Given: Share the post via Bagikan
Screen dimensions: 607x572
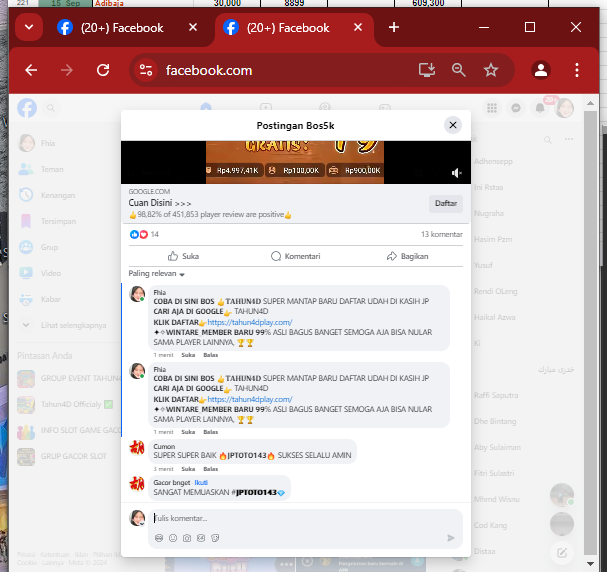Looking at the screenshot, I should click(x=407, y=256).
